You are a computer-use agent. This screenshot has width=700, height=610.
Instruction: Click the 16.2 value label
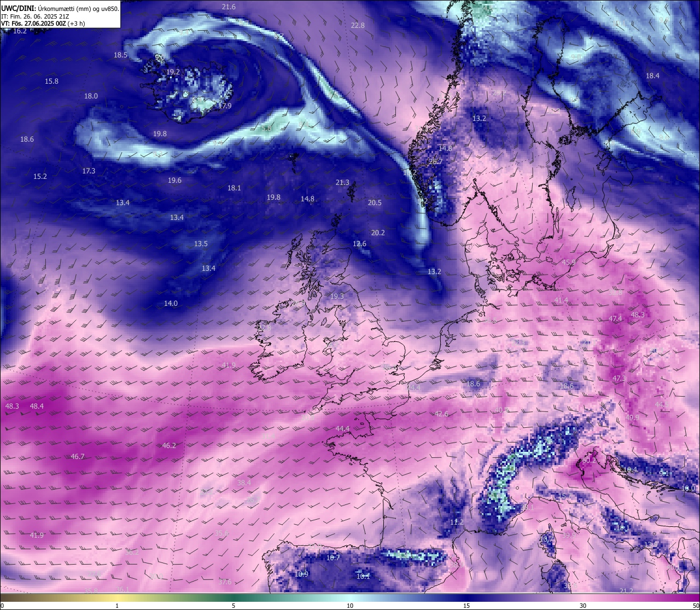tap(20, 31)
